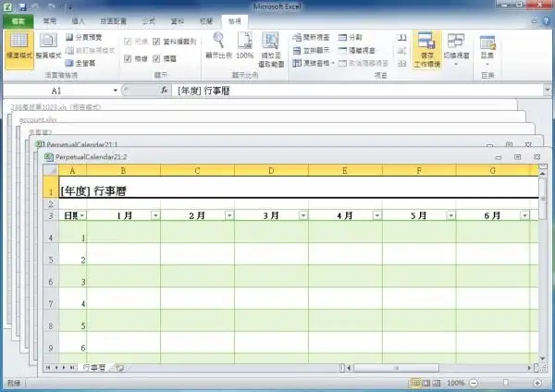Expand Freeze Panes (凍結窗格) dropdown

click(x=333, y=63)
